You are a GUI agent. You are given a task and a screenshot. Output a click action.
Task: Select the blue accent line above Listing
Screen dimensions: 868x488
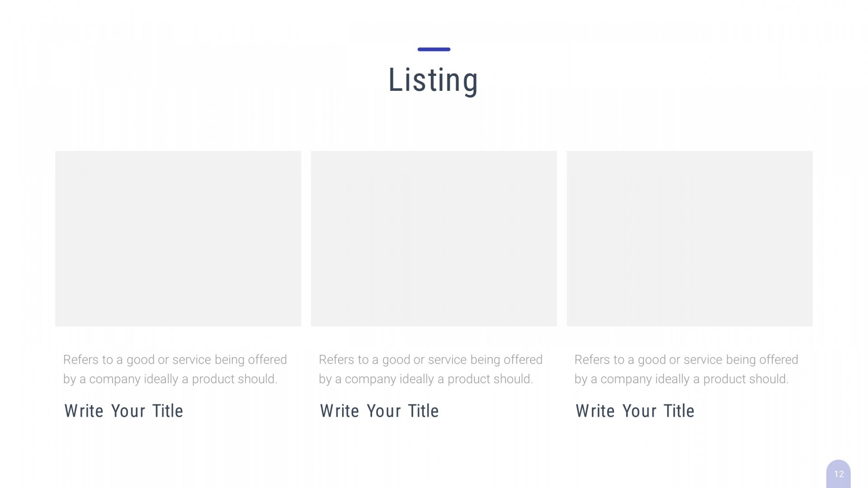tap(434, 49)
